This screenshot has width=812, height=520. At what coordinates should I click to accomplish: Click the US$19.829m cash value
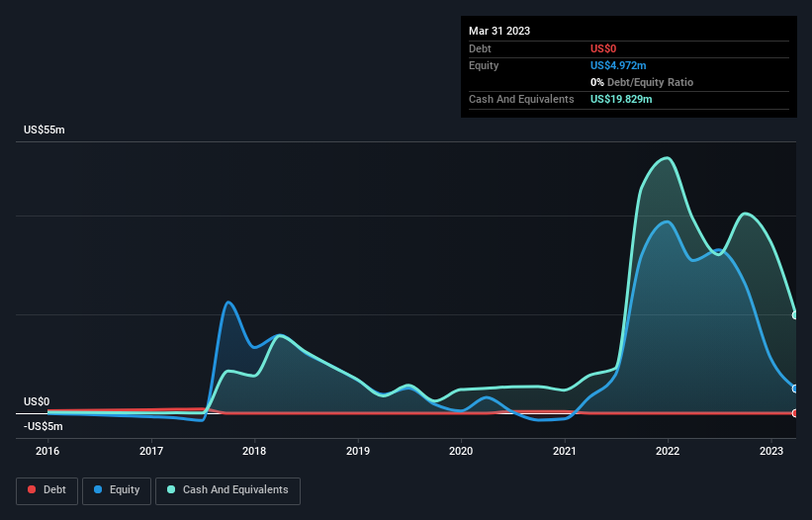pos(621,99)
